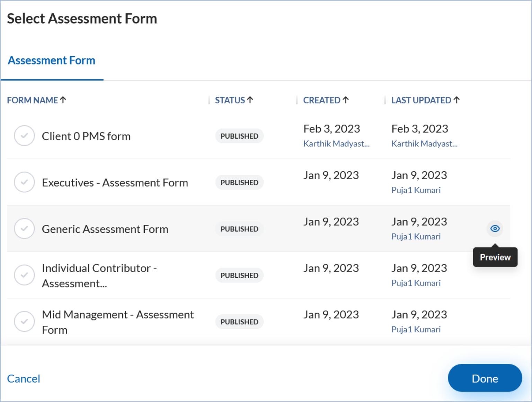
Task: Sort by Form Name arrow icon
Action: [63, 100]
